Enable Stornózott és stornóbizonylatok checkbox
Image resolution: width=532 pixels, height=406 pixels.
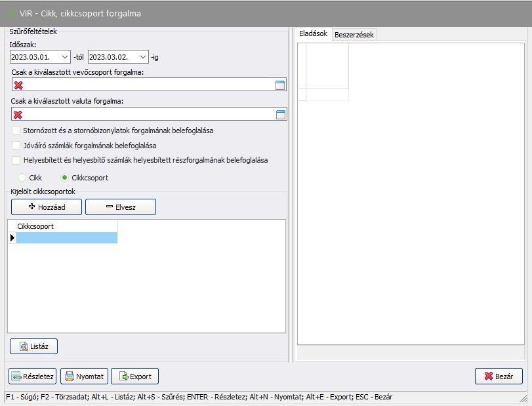click(16, 131)
